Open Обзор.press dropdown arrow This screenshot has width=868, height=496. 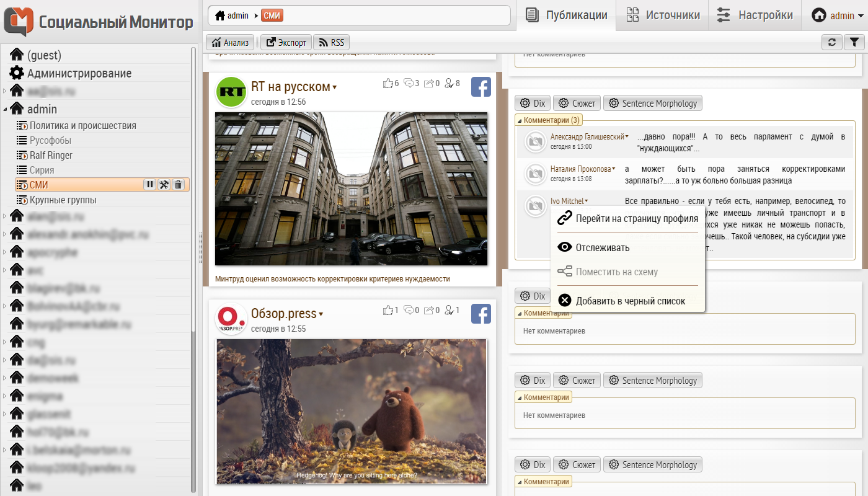coord(321,314)
